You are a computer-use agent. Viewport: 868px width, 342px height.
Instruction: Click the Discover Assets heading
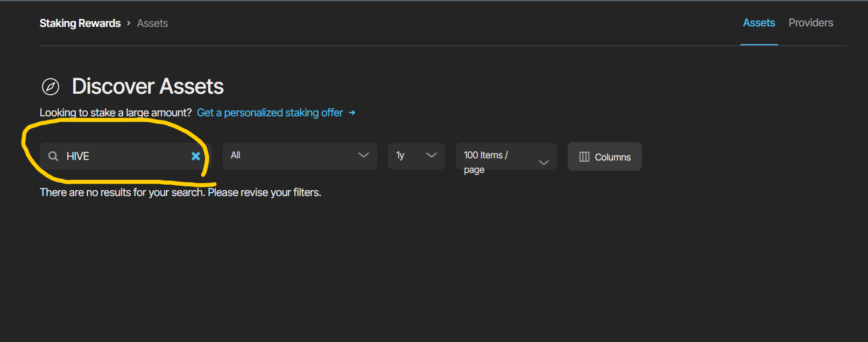tap(148, 86)
